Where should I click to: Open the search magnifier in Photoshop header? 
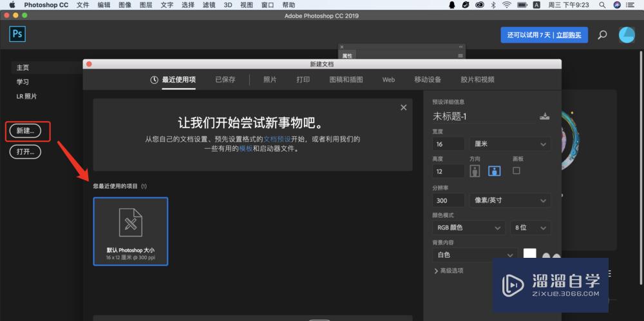tap(602, 35)
